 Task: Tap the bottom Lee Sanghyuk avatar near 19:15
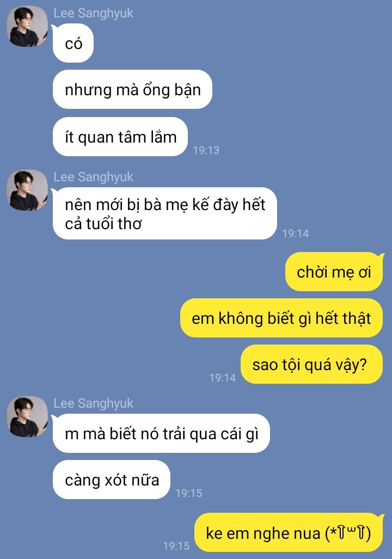point(27,416)
